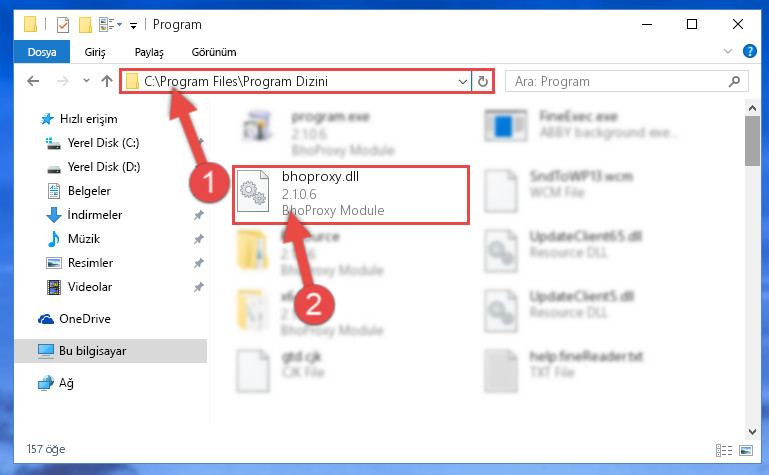Switch to large icons view button

point(746,450)
